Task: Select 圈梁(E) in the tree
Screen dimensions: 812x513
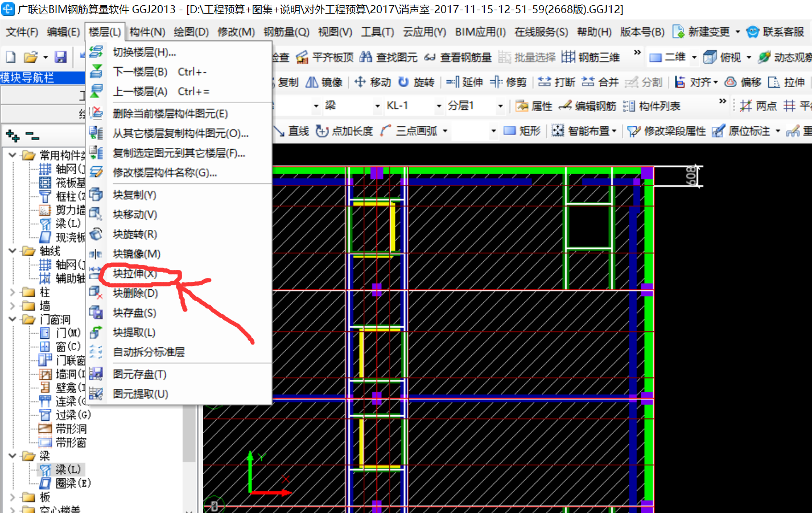Action: point(65,483)
